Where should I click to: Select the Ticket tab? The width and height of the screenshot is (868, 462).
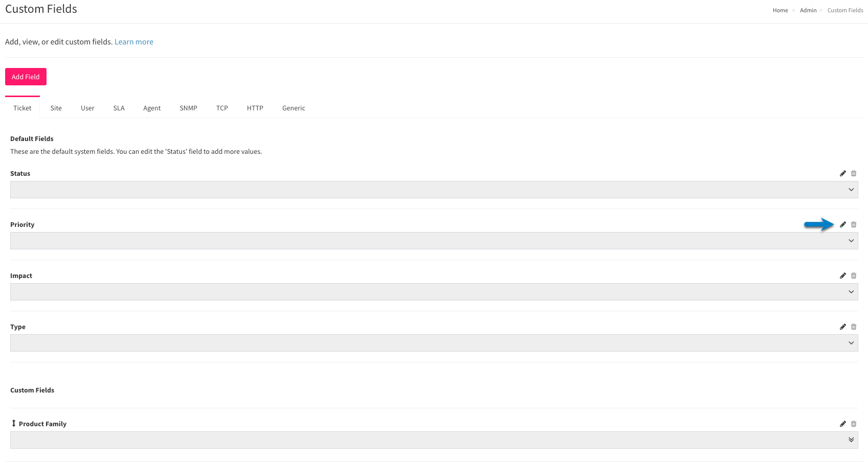[22, 108]
